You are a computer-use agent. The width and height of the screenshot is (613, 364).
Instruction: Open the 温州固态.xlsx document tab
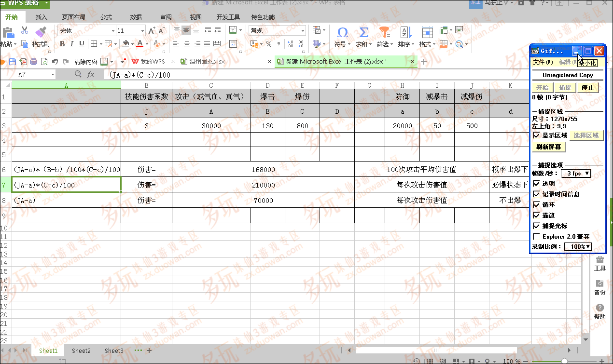pyautogui.click(x=207, y=62)
